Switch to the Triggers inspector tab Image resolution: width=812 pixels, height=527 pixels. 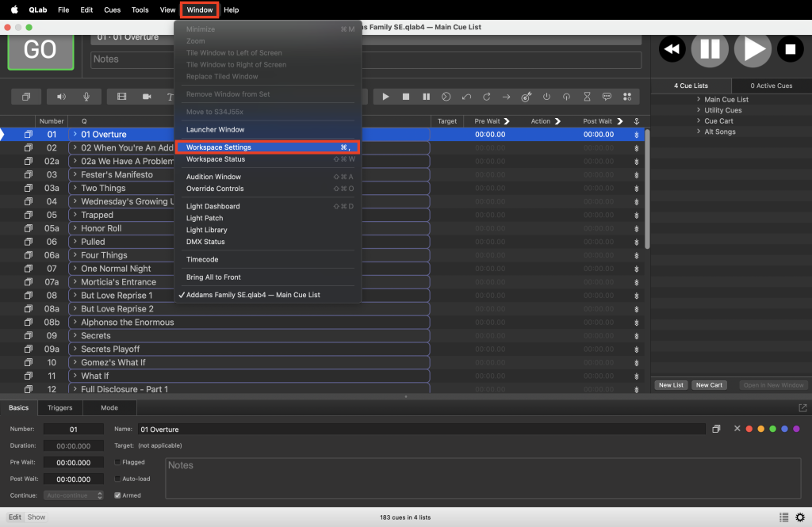[60, 408]
